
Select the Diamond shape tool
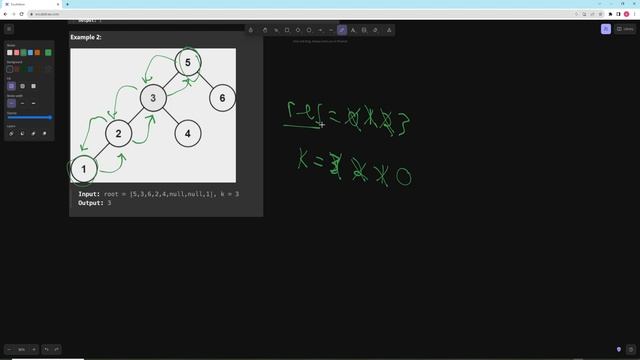click(x=298, y=30)
